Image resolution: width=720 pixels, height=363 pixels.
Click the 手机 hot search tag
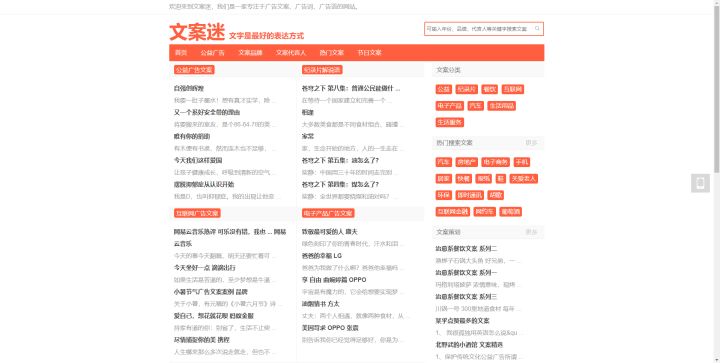tap(522, 162)
